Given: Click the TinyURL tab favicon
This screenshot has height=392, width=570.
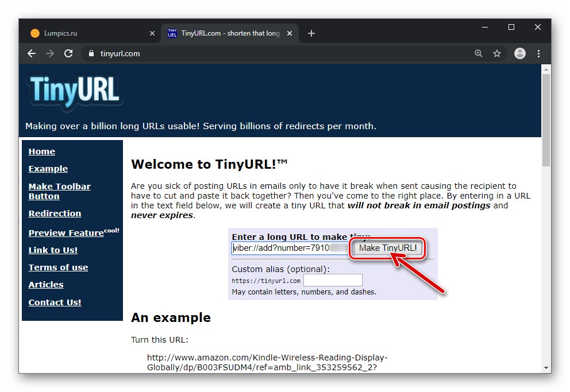Looking at the screenshot, I should click(172, 33).
